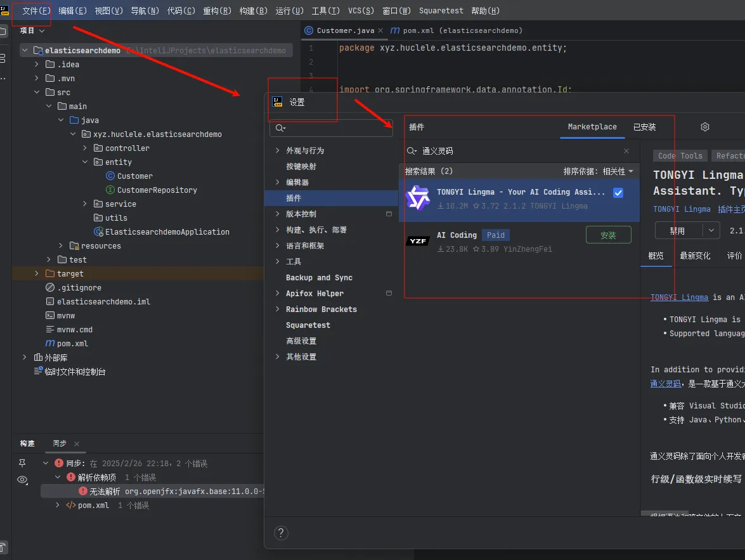Close the 同步 build tab

coord(77,443)
